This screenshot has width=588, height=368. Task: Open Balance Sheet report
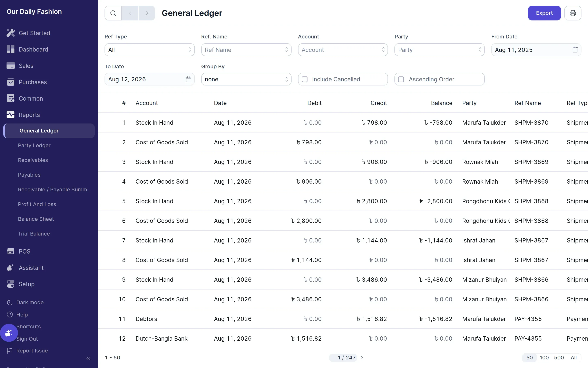(x=36, y=219)
